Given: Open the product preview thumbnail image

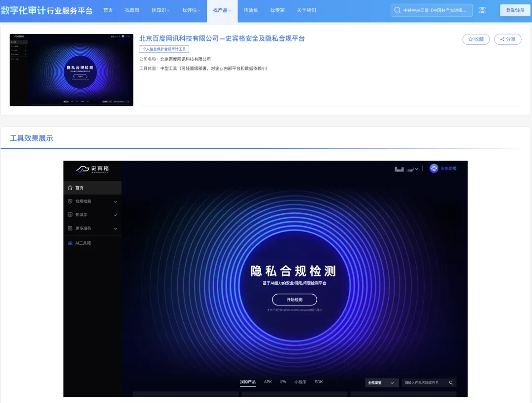Looking at the screenshot, I should tap(71, 70).
